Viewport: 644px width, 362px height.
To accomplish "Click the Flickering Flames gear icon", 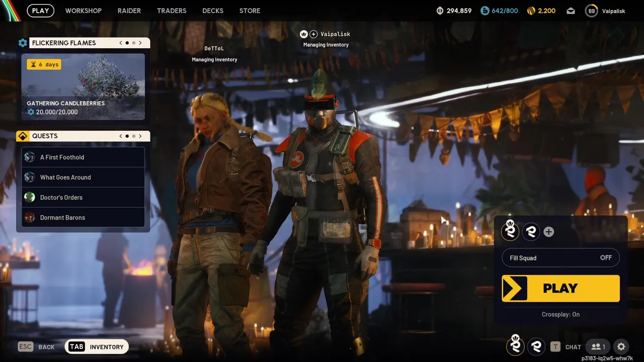I will coord(23,43).
